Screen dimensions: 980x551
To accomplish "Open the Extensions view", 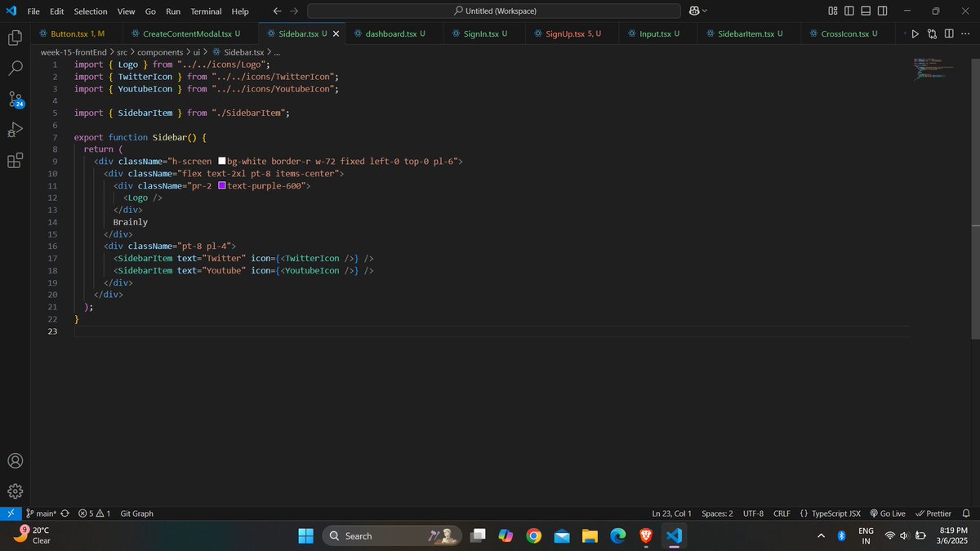I will [x=15, y=160].
